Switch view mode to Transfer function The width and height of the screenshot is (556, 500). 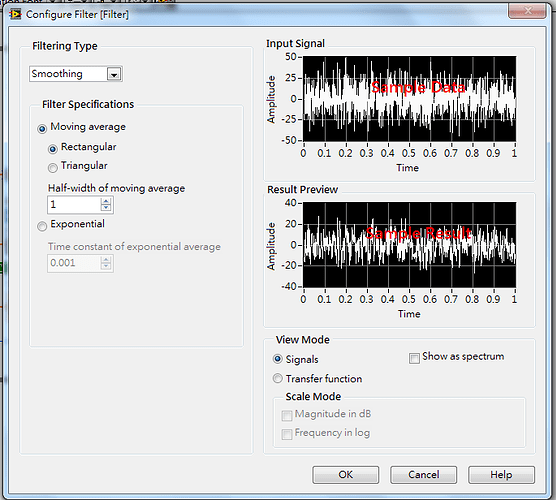tap(278, 378)
